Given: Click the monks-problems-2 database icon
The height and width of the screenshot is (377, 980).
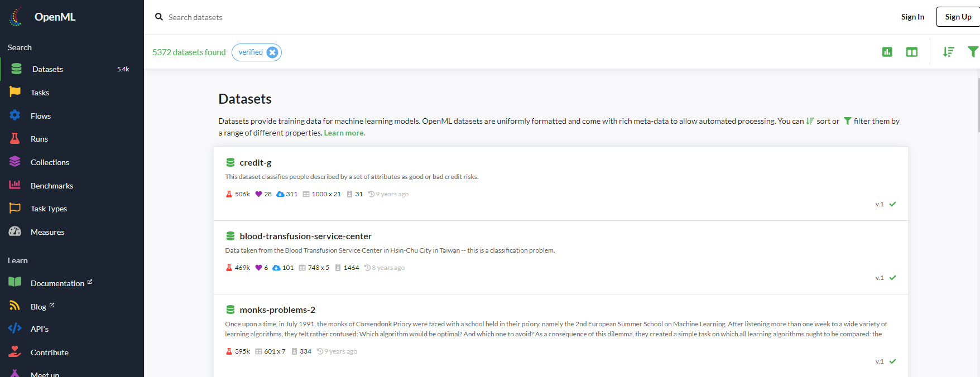Looking at the screenshot, I should click(x=230, y=310).
